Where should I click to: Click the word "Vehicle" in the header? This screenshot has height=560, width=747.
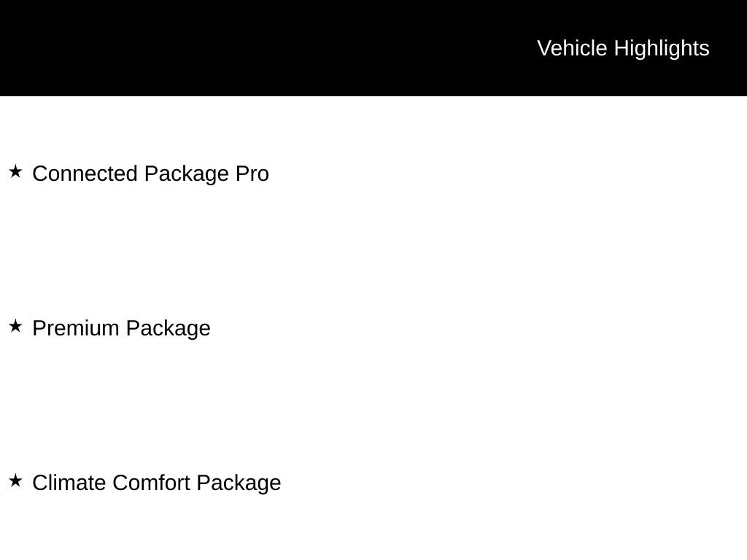[x=572, y=48]
